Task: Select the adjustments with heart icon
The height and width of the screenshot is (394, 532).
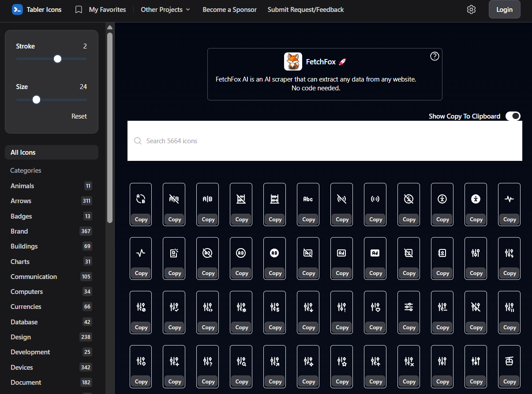Action: (x=375, y=307)
